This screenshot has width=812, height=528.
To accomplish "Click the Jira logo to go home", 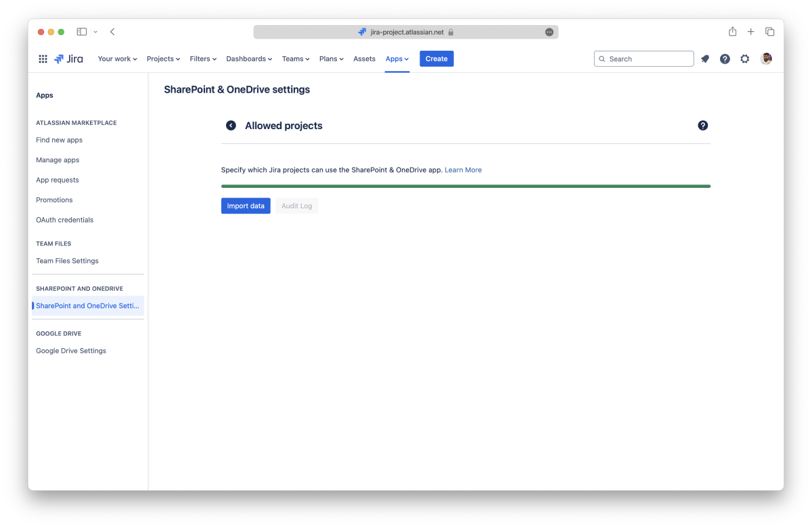I will 69,59.
